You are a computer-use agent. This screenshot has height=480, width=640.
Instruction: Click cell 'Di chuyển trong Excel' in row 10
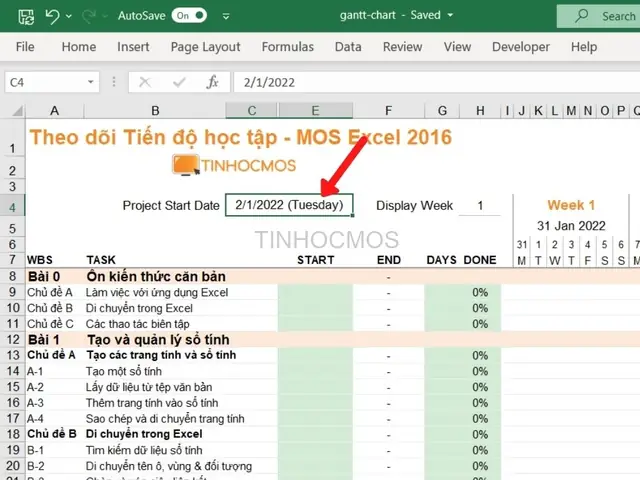(x=139, y=308)
